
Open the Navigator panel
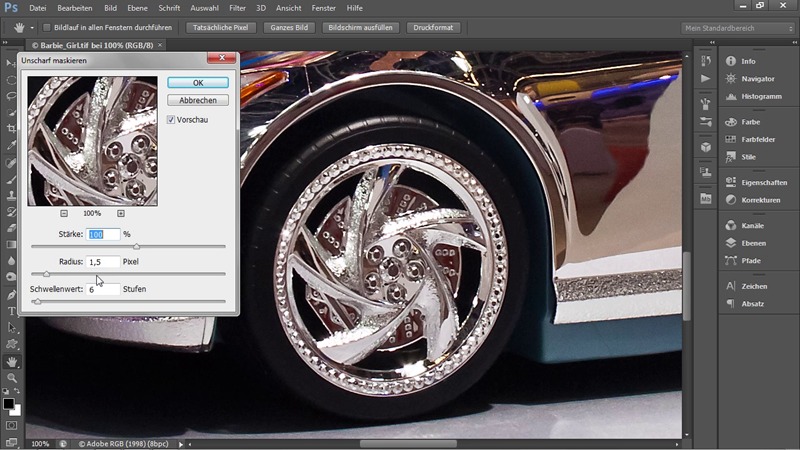(759, 79)
